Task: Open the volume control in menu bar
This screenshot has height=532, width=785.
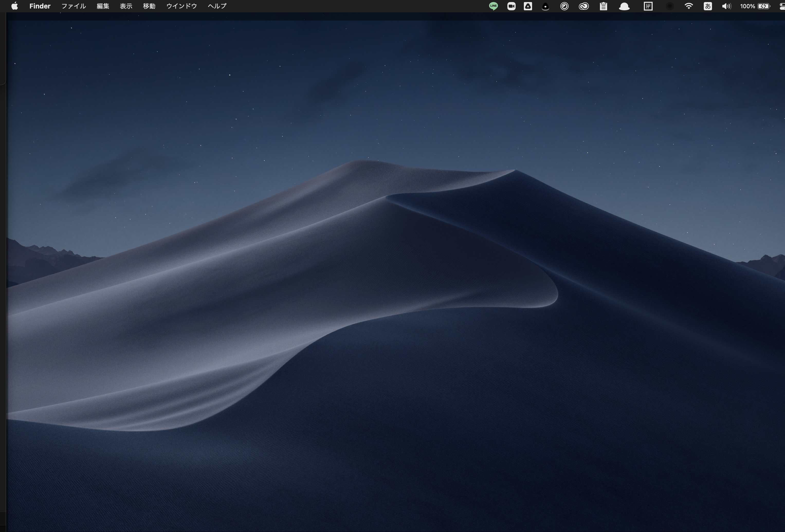Action: tap(726, 6)
